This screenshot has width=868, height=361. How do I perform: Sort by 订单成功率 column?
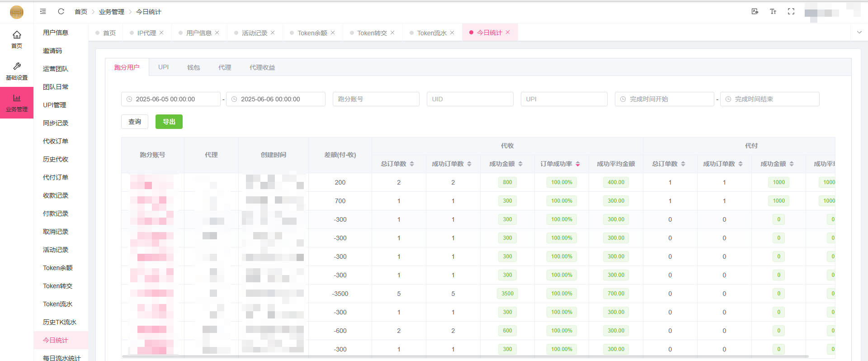point(578,164)
